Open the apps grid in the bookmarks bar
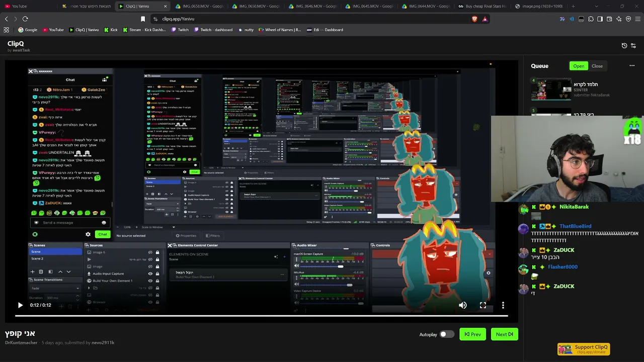644x362 pixels. pyautogui.click(x=6, y=30)
